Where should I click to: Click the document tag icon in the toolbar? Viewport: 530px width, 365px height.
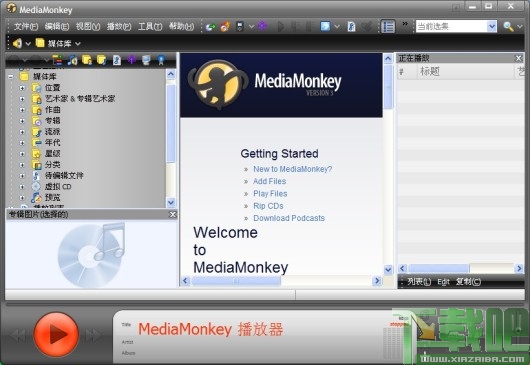tap(352, 27)
